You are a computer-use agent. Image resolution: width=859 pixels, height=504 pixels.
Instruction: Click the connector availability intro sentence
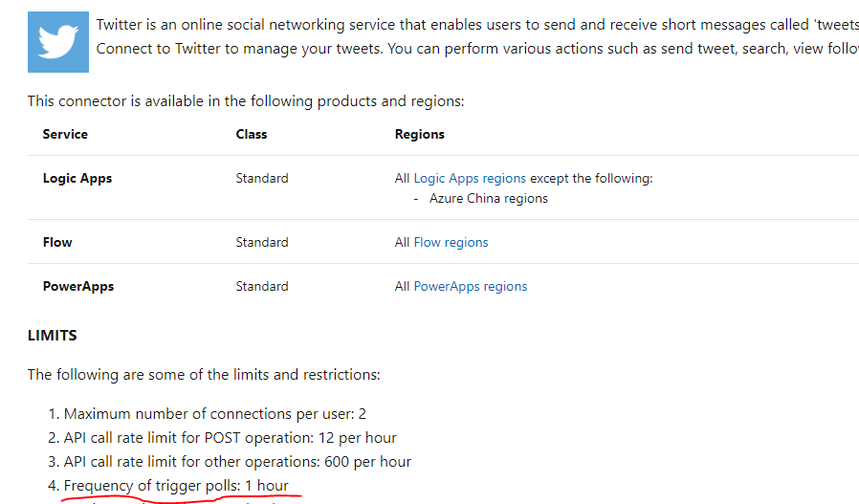246,101
